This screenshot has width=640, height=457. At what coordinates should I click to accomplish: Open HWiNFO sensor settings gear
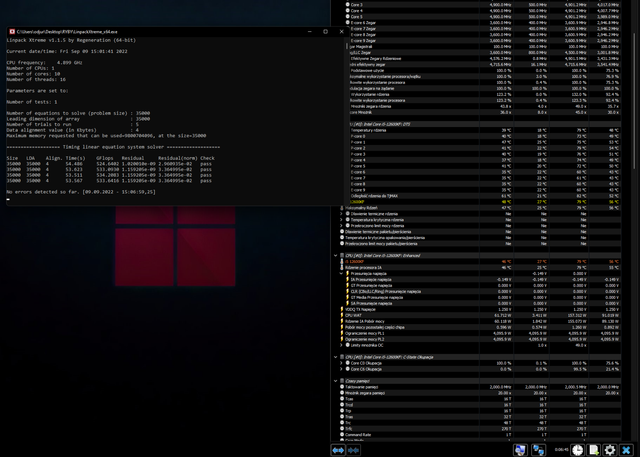click(x=610, y=450)
